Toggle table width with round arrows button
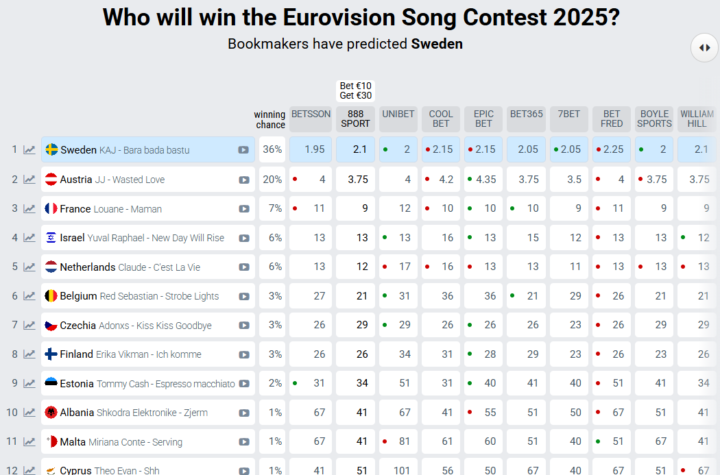Screen dimensions: 720x475 [704, 48]
